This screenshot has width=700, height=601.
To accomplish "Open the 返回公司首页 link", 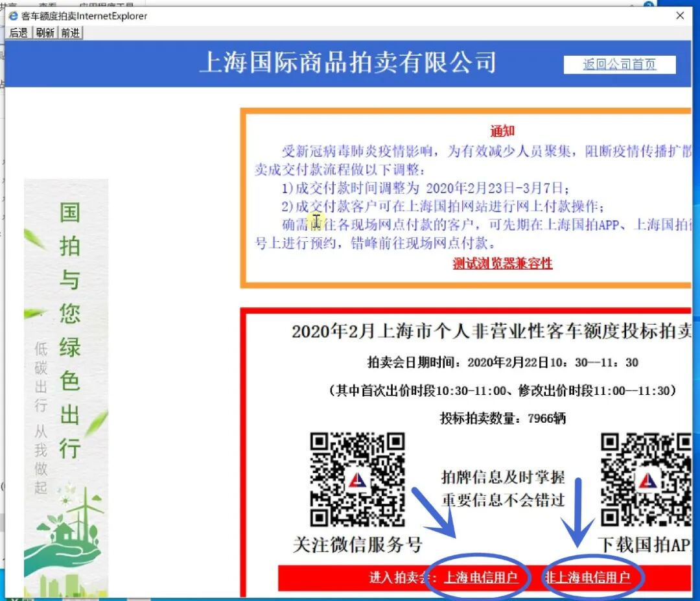I will [619, 64].
